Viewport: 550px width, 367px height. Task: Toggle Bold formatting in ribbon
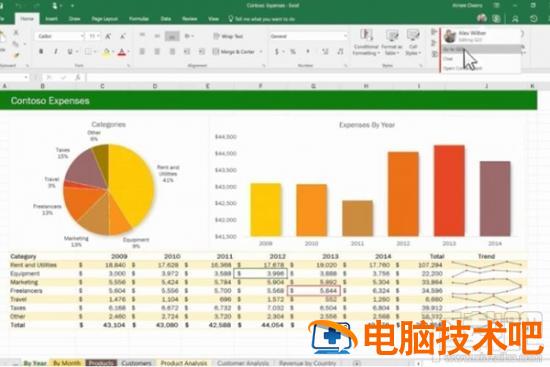click(x=41, y=52)
